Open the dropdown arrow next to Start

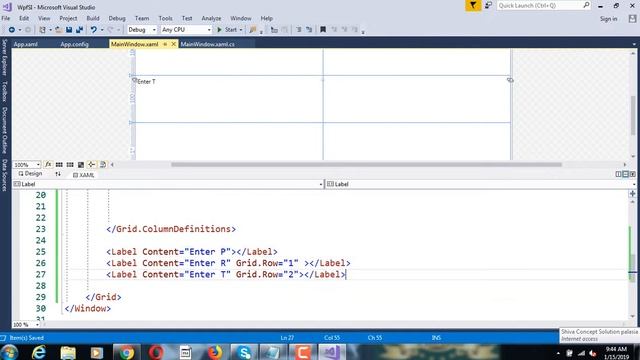click(x=241, y=30)
